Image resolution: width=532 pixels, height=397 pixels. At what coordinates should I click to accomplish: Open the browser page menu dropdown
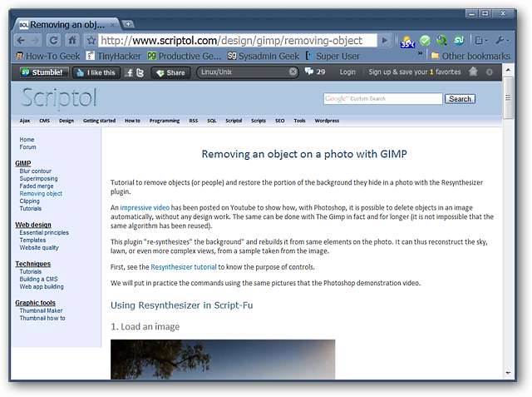(481, 40)
